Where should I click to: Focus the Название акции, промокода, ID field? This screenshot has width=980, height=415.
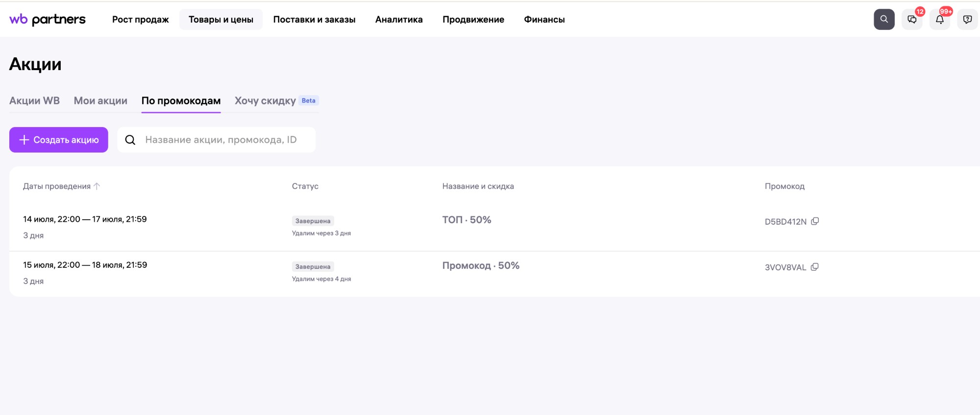coord(217,140)
